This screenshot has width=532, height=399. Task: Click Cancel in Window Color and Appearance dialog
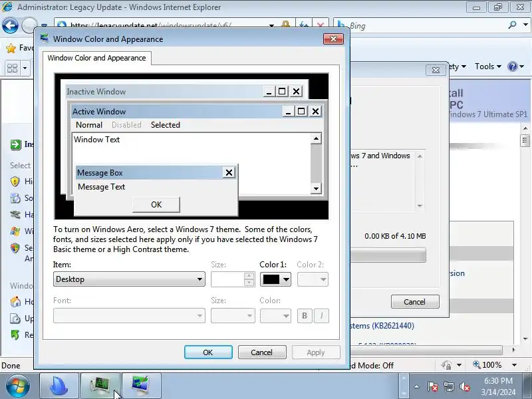(x=261, y=352)
